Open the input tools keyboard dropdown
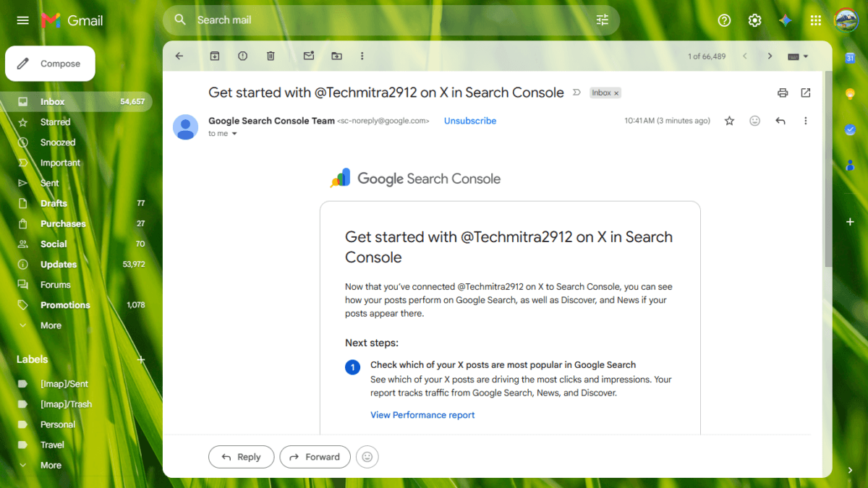The width and height of the screenshot is (868, 488). 798,56
